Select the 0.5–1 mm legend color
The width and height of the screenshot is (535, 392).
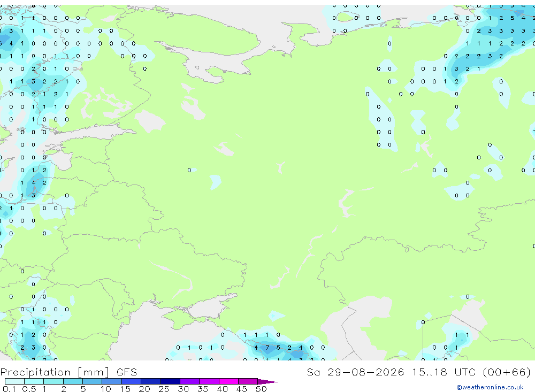click(x=34, y=381)
